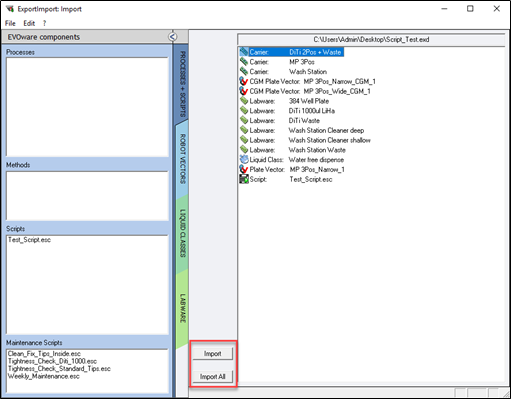Select the 'Water free dispense' liquid class row
Image resolution: width=511 pixels, height=399 pixels.
click(x=292, y=159)
